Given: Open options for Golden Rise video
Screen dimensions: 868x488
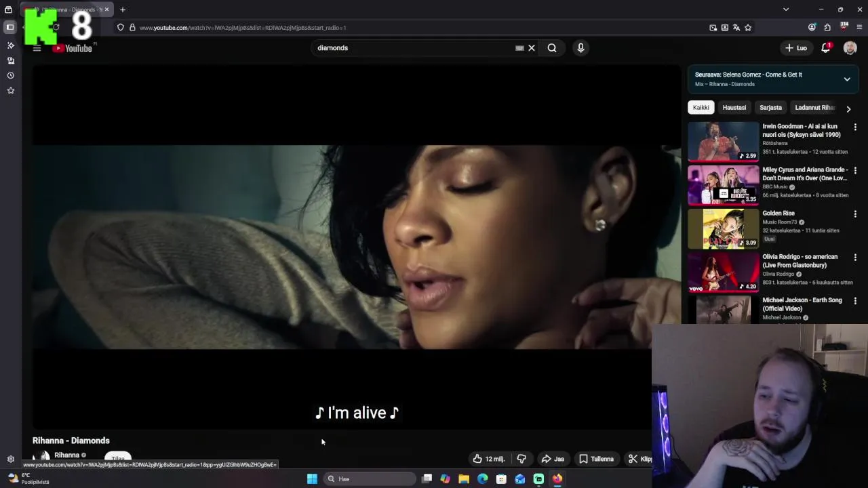Looking at the screenshot, I should coord(855,213).
